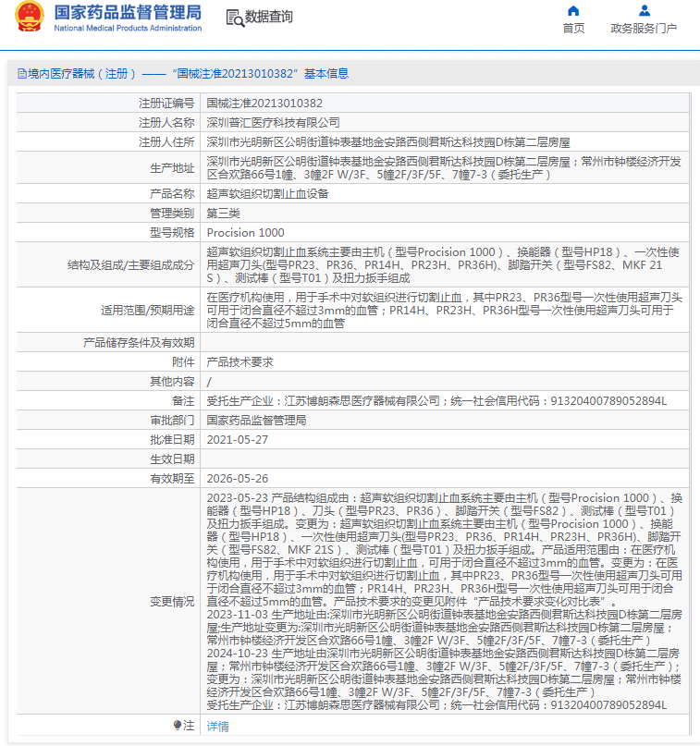The height and width of the screenshot is (746, 700).
Task: Open 政务服务门户 portal link
Action: 644,29
